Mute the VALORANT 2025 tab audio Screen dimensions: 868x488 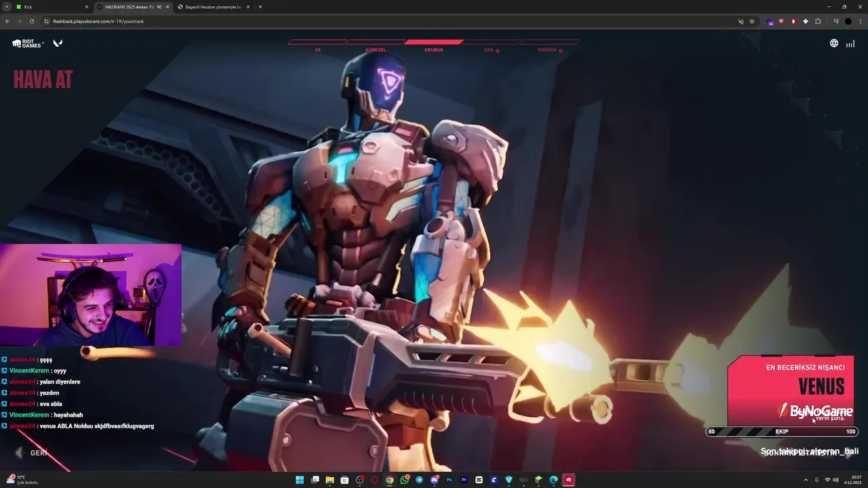click(159, 7)
